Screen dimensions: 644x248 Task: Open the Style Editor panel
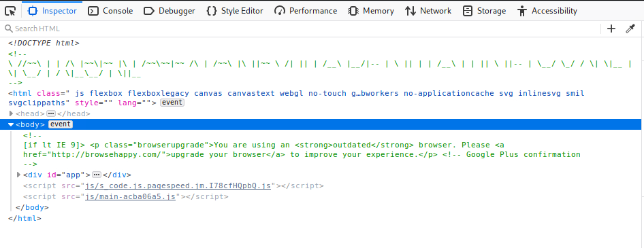[234, 11]
